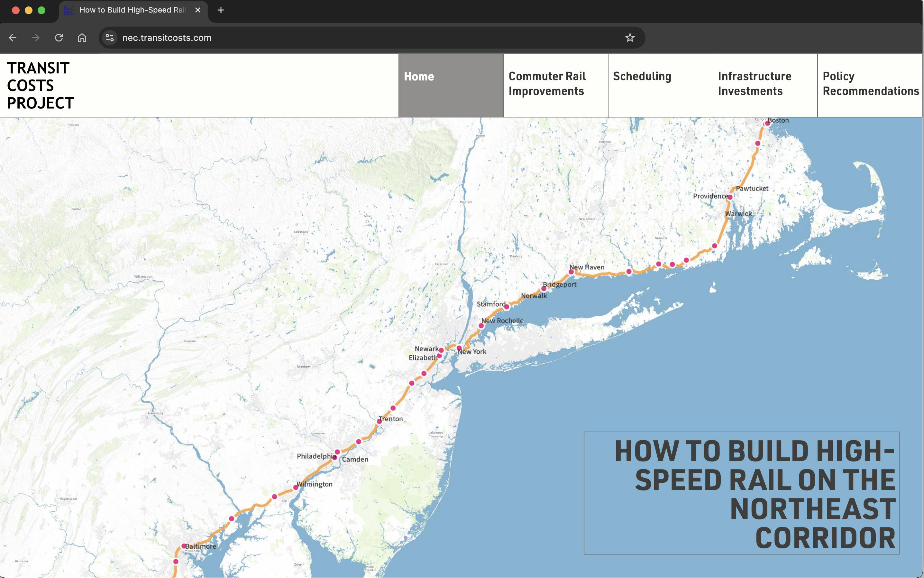Click the browser home icon

pos(82,37)
